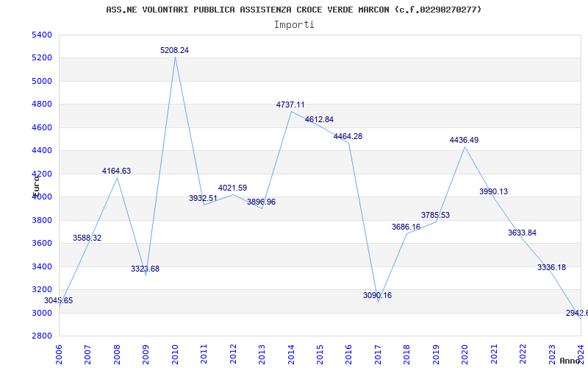Screen dimensions: 588x368
Task: Select the 4600 y-axis tick label
Action: click(x=43, y=127)
